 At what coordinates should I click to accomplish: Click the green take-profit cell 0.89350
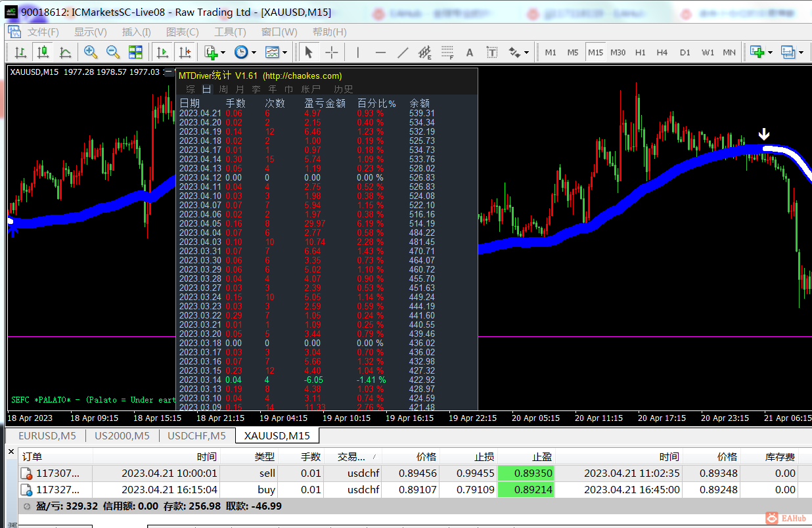[527, 473]
